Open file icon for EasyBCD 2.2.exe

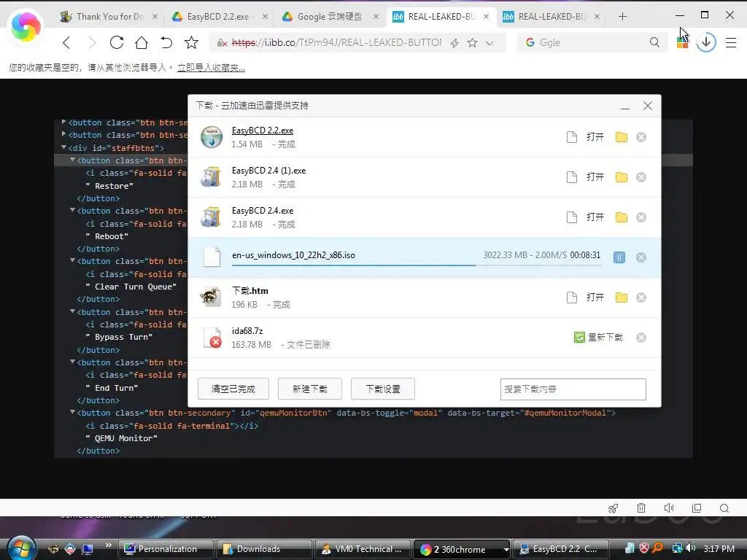tap(572, 137)
